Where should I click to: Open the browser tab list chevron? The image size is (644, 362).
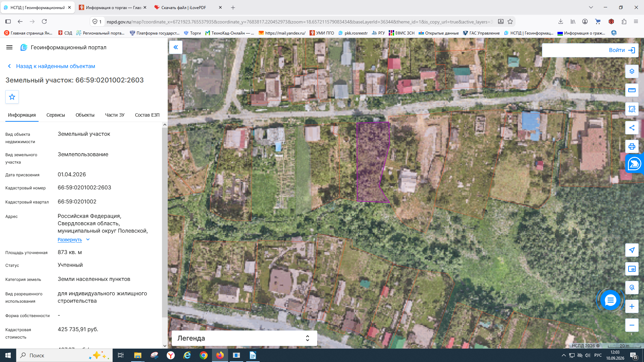(x=591, y=7)
